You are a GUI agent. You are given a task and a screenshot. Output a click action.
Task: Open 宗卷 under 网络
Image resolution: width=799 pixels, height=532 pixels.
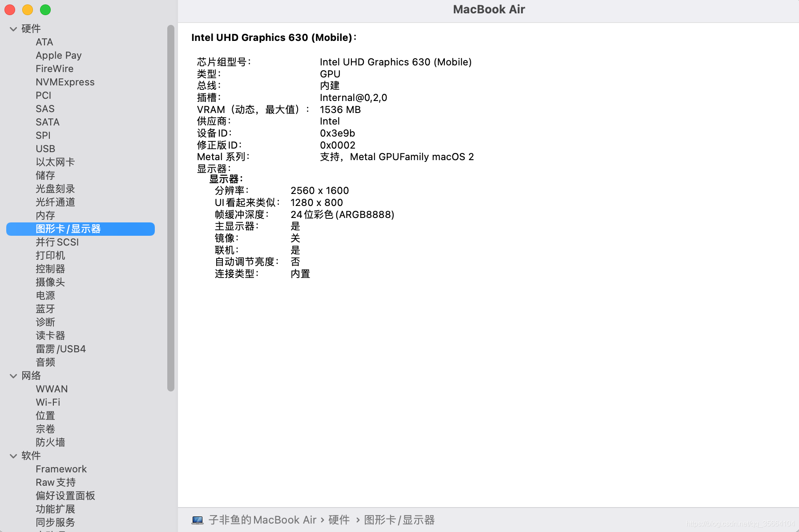(x=45, y=429)
